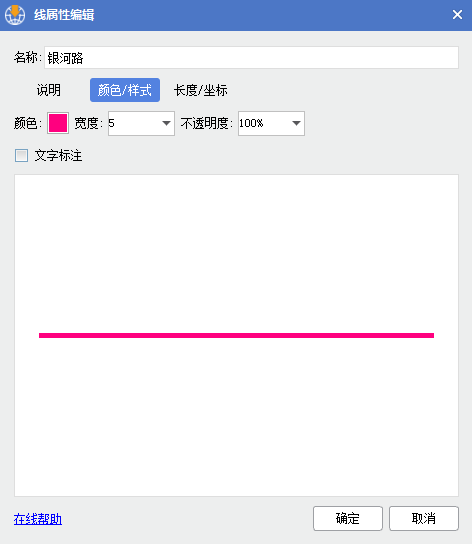
Task: Expand the 不透明度 dropdown arrow
Action: coord(296,123)
